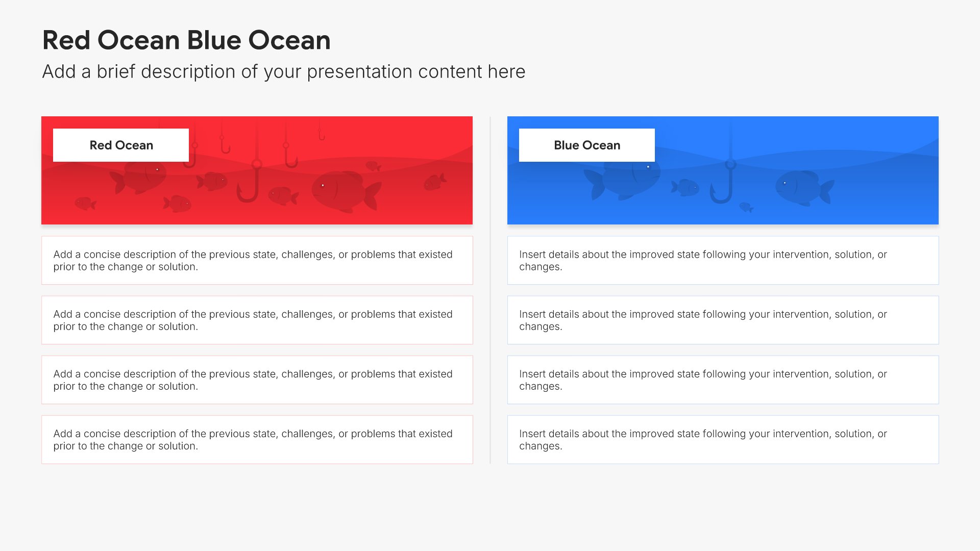This screenshot has width=980, height=551.
Task: Click bottom-left small fish in red banner
Action: click(x=85, y=204)
